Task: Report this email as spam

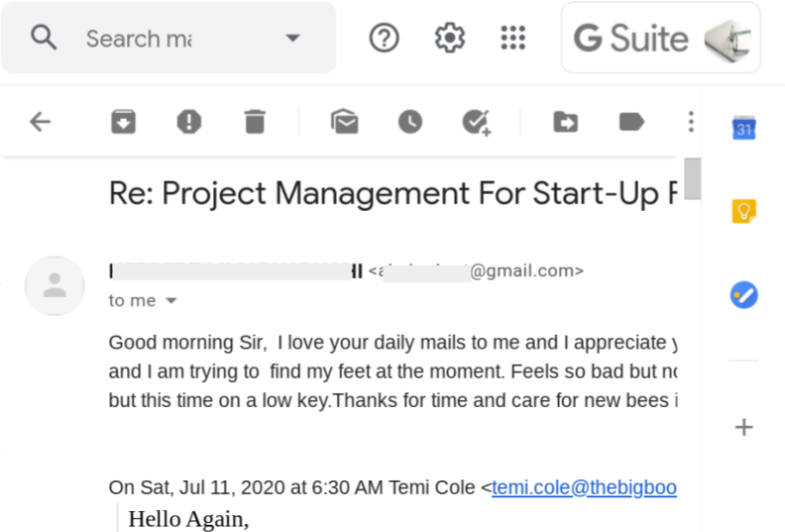Action: tap(189, 122)
